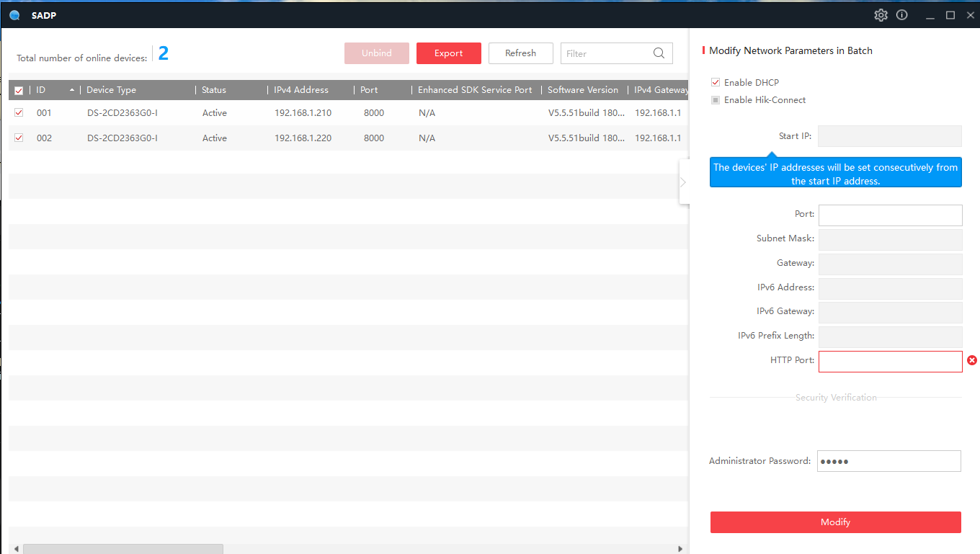Click scrollbar left arrow
The image size is (980, 554).
16,549
